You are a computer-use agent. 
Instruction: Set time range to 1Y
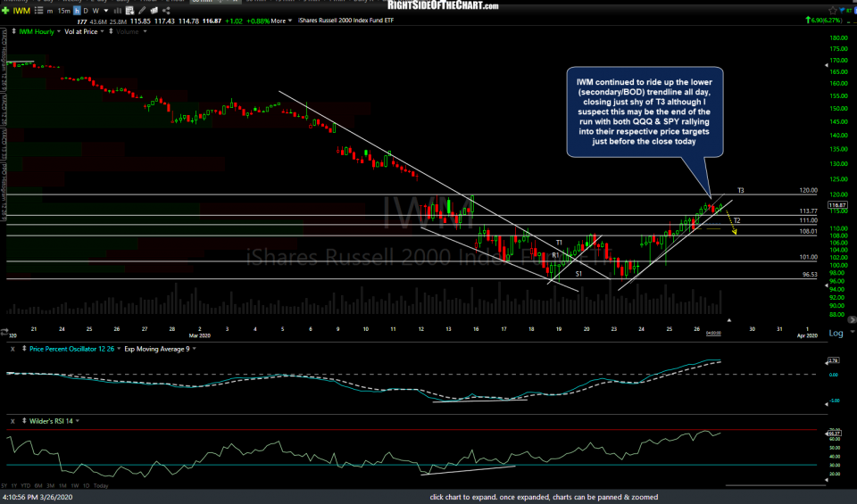tap(13, 486)
